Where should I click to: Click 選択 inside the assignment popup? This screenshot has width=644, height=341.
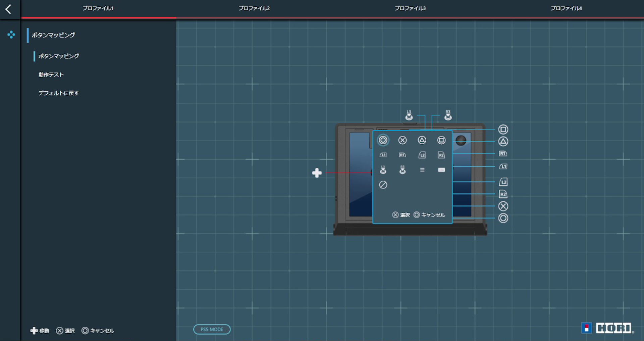(x=401, y=215)
